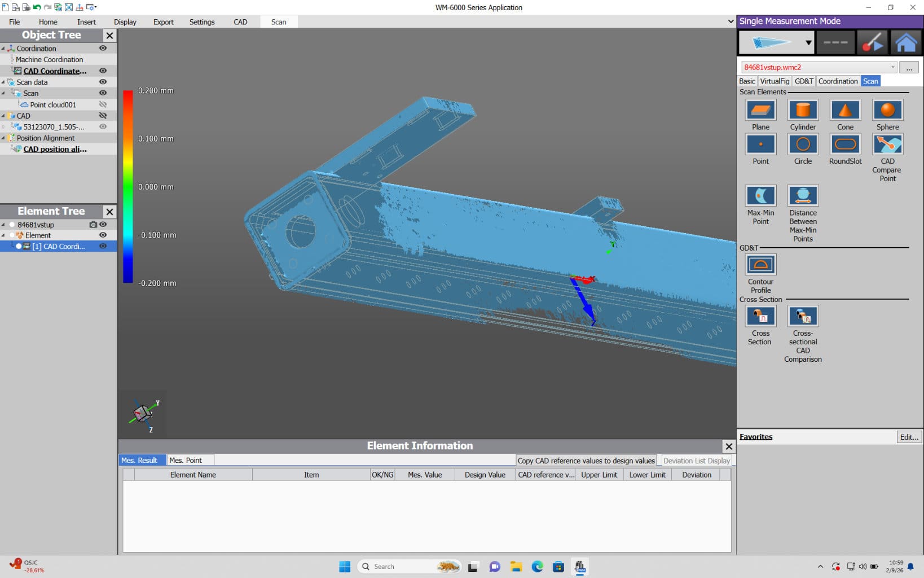Launch Cross-sectional CAD Comparison tool
The height and width of the screenshot is (578, 924).
click(802, 317)
